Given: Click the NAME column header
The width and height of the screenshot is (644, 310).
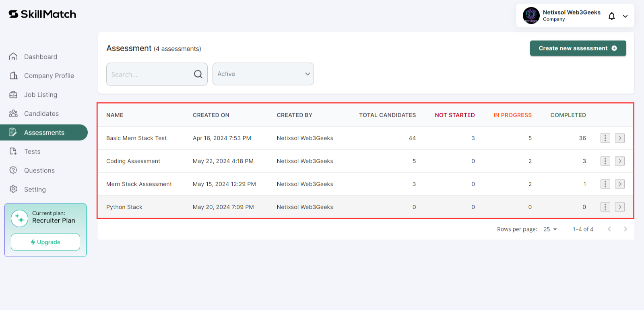Looking at the screenshot, I should click(115, 115).
